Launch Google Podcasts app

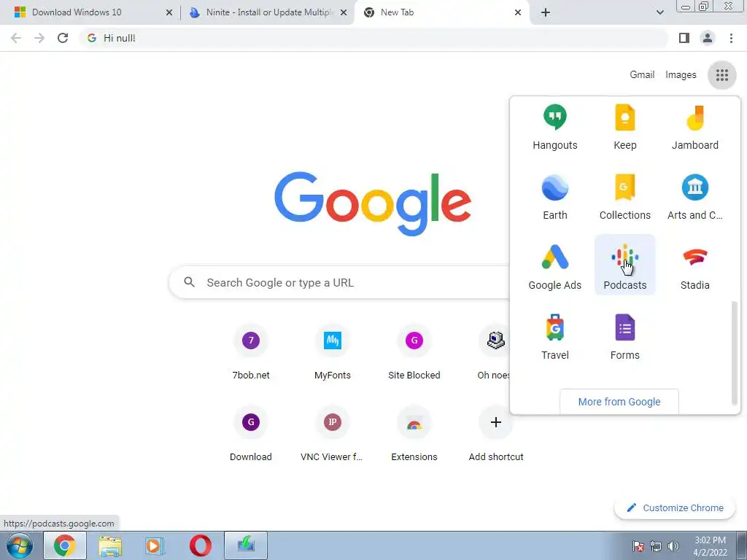tap(624, 265)
